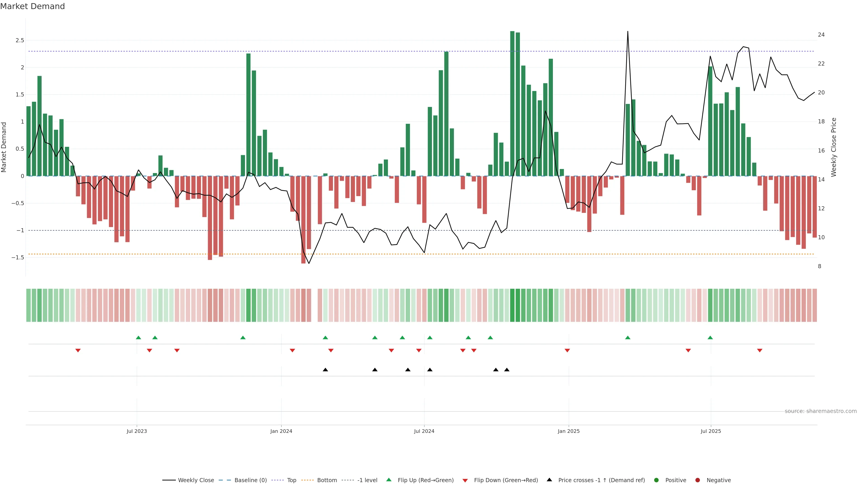Click the Baseline (0) dashed blue legend icon

pos(225,480)
